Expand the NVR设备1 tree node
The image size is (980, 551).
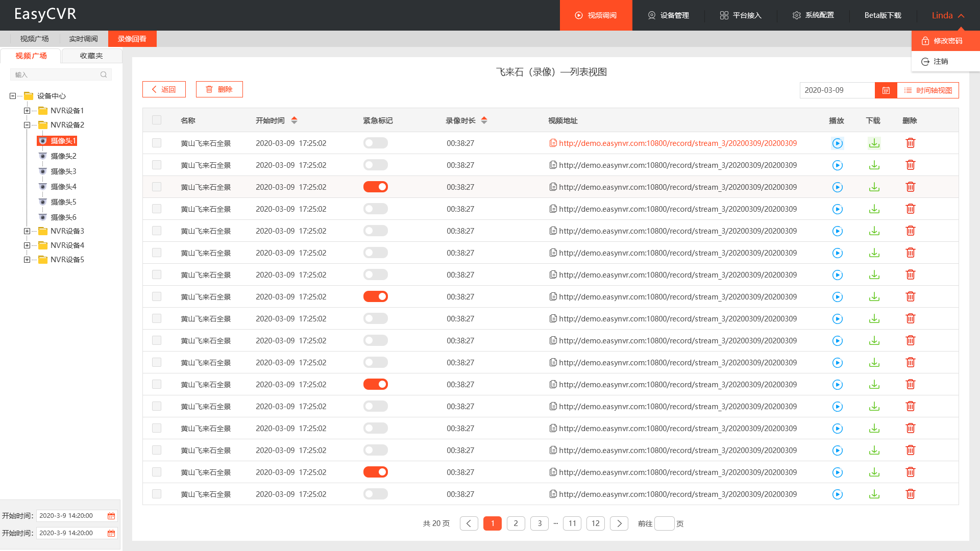tap(27, 111)
